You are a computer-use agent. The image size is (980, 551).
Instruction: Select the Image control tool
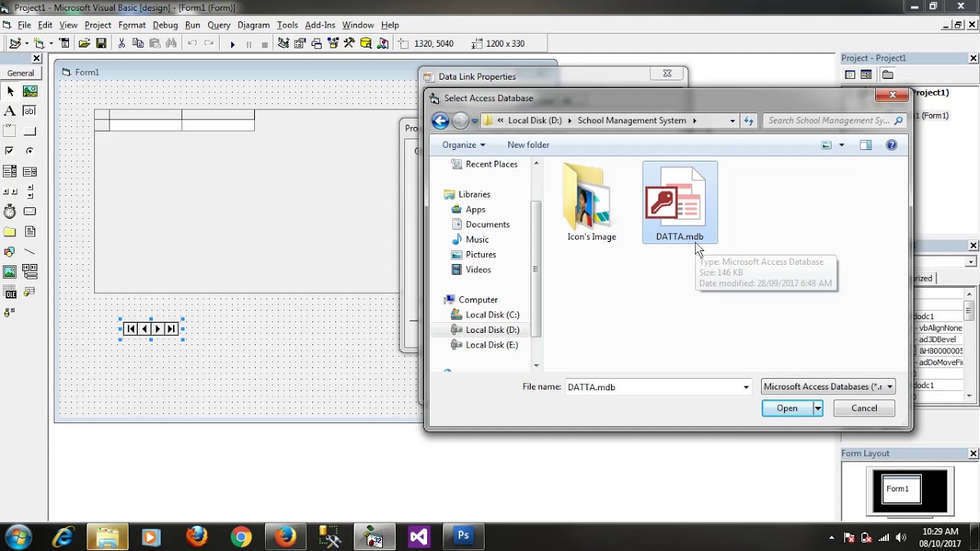click(10, 272)
